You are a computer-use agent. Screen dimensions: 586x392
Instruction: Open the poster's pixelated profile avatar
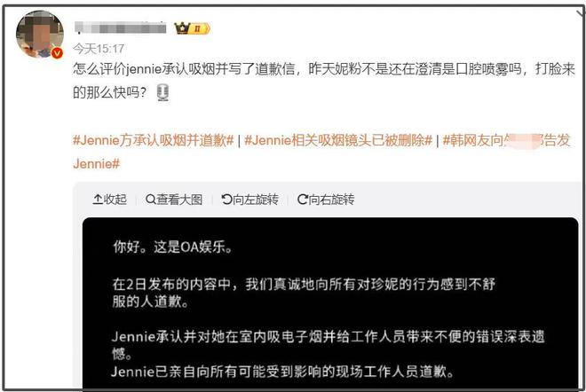click(x=40, y=35)
